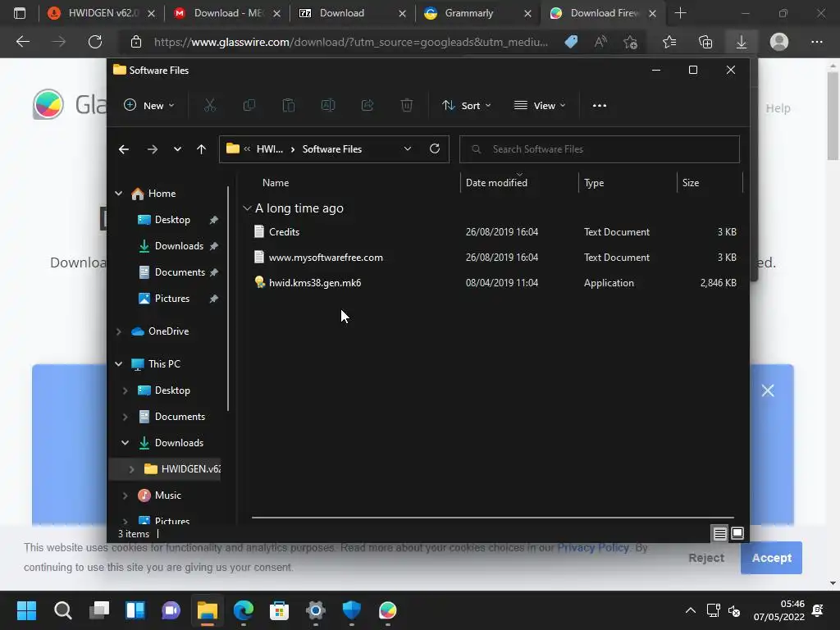The width and height of the screenshot is (840, 630).
Task: Switch to the 7z Download browser tab
Action: tap(351, 13)
